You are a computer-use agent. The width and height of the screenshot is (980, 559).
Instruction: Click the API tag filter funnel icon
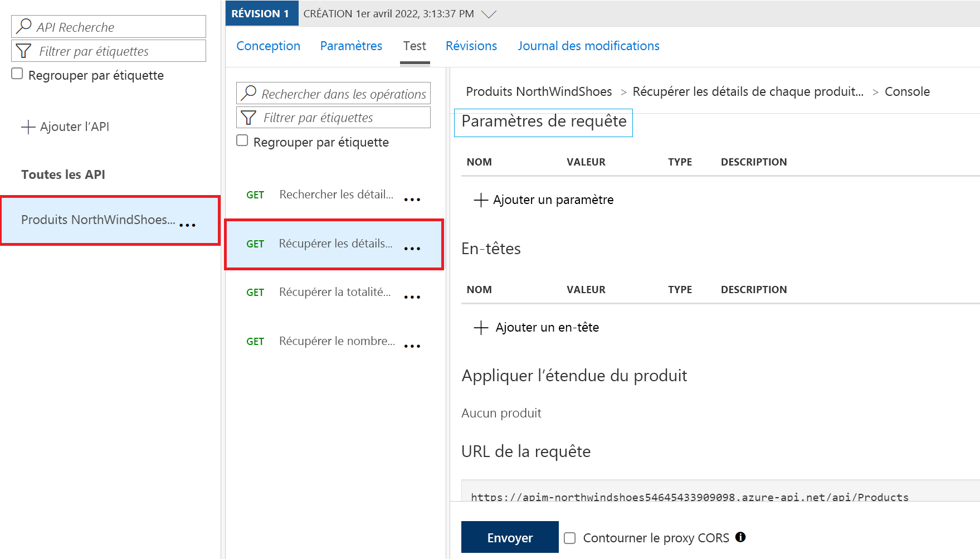click(x=23, y=51)
